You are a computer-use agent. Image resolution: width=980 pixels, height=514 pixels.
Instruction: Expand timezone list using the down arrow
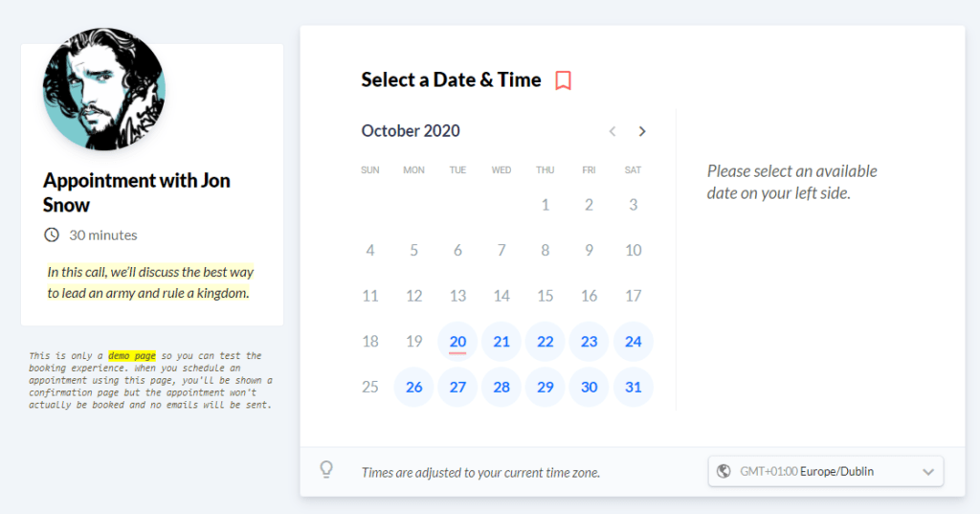[928, 472]
